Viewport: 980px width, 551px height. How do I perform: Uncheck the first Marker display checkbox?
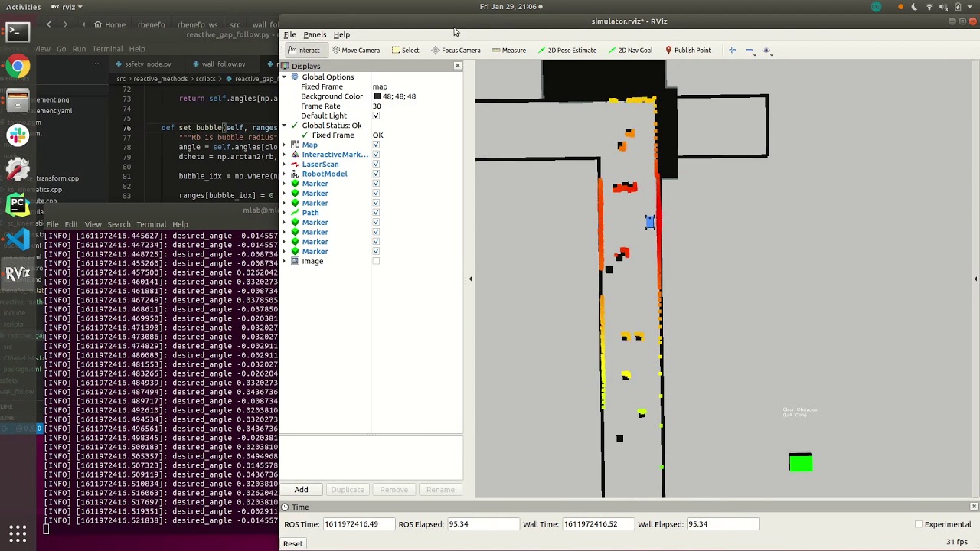(x=376, y=184)
